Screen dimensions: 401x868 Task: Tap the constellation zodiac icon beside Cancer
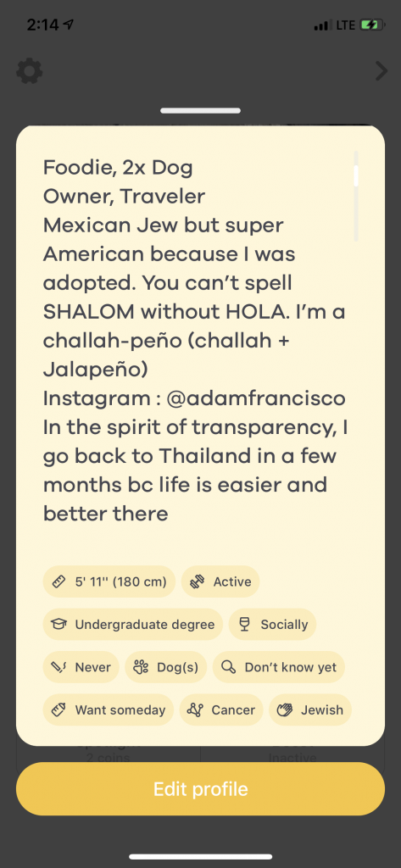[195, 709]
